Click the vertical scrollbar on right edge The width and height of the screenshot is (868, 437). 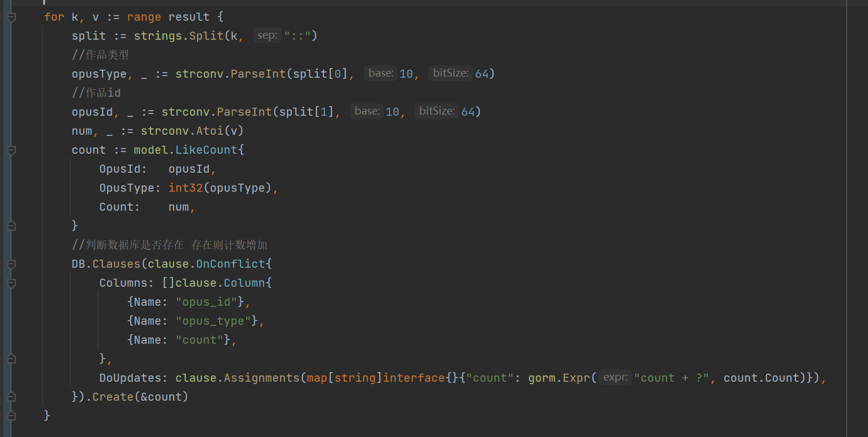857,219
